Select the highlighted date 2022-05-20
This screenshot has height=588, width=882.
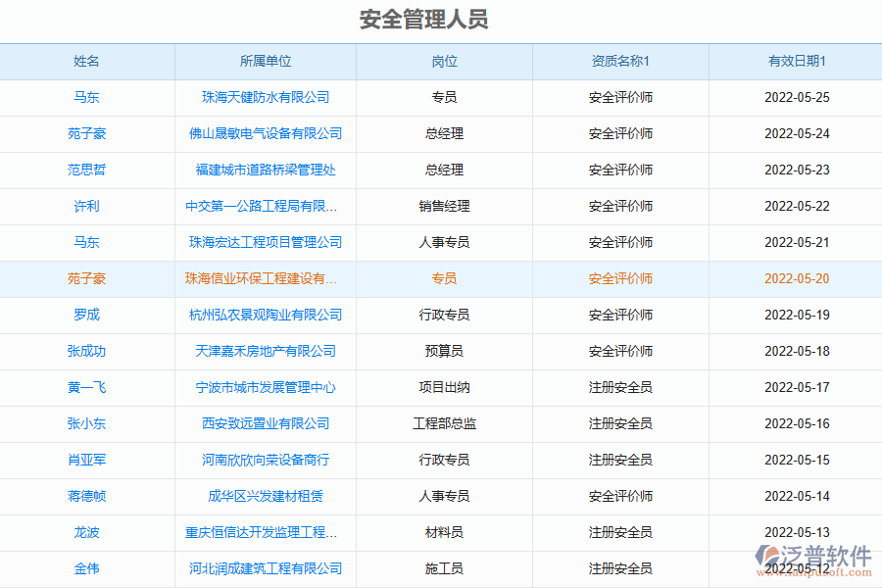(797, 278)
